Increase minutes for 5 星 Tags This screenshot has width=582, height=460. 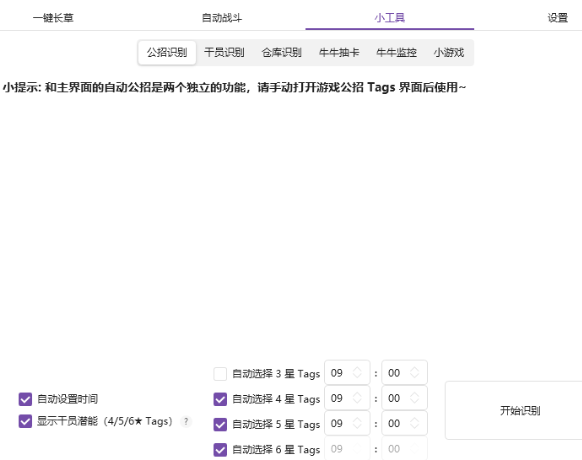(414, 420)
